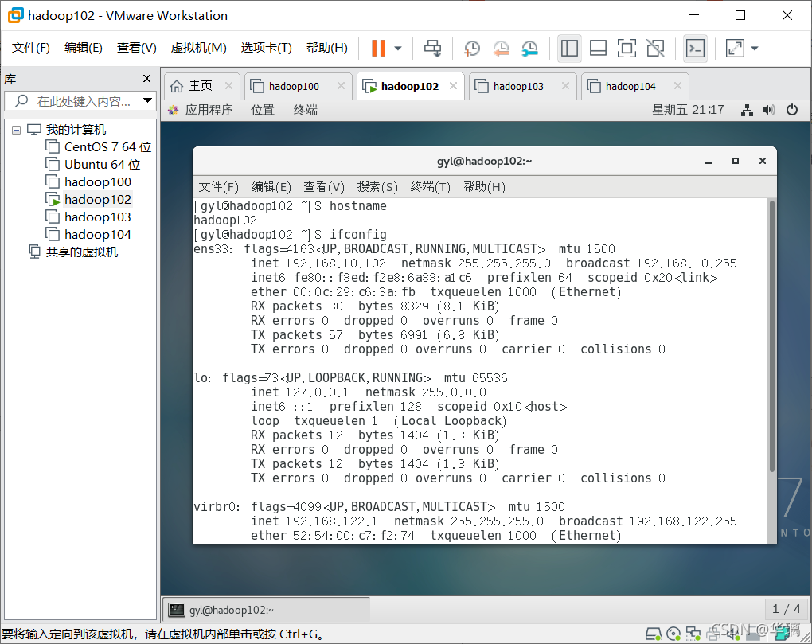Click the network adapter status icon

pos(693,633)
